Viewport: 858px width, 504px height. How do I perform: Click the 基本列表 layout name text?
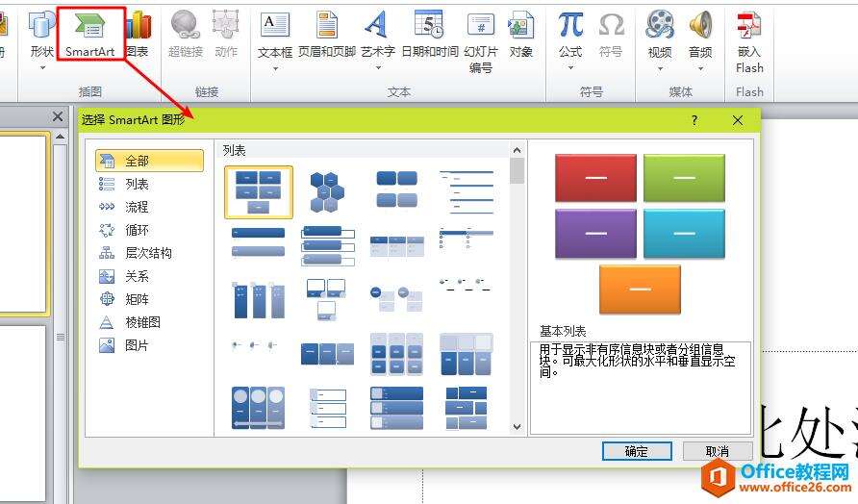click(x=563, y=331)
